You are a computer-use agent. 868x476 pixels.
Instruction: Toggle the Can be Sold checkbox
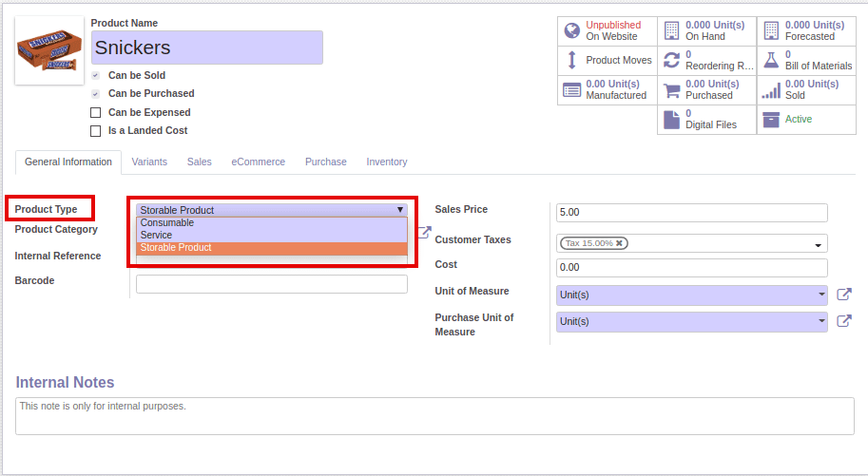(x=96, y=75)
